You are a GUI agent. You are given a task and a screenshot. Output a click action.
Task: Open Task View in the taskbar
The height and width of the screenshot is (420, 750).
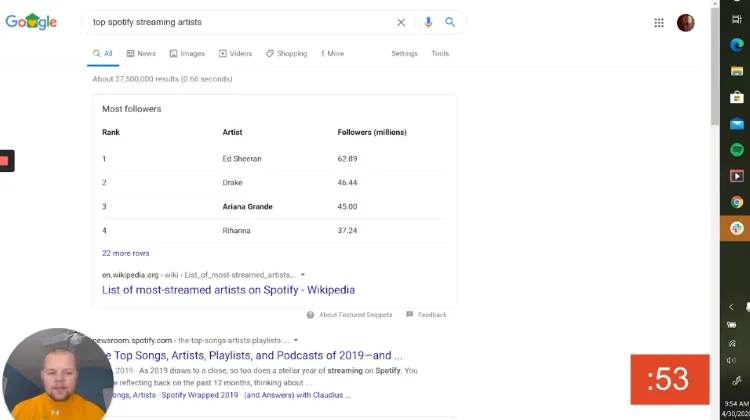[x=736, y=19]
